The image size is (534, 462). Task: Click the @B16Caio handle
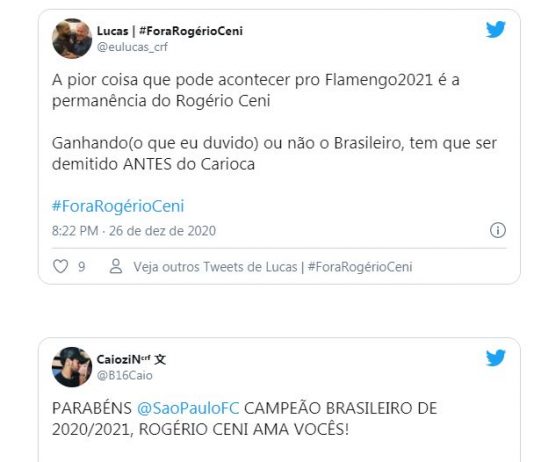[x=125, y=376]
